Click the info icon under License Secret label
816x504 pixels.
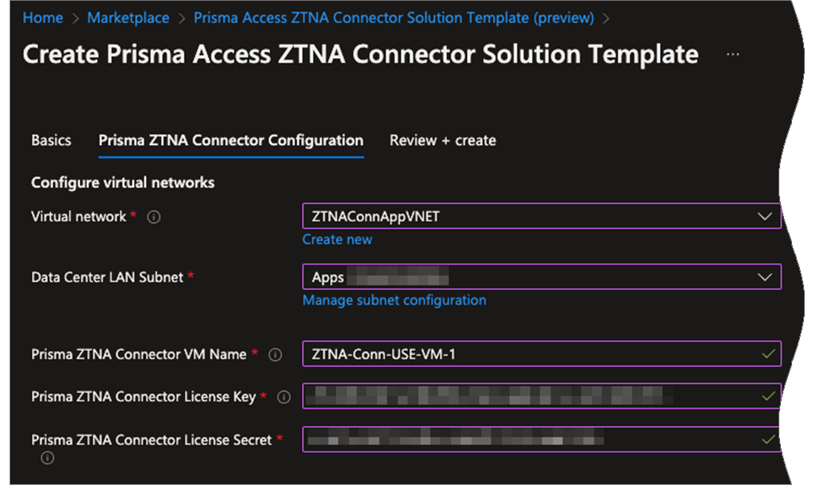point(47,458)
